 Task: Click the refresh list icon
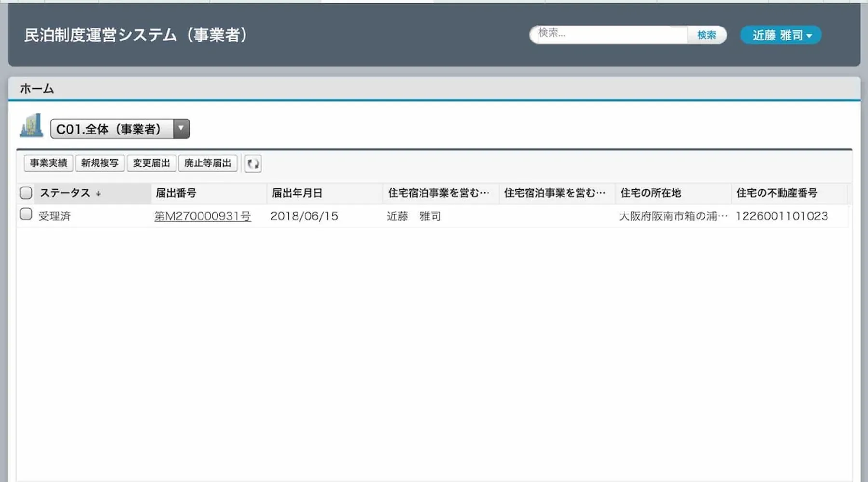coord(253,164)
